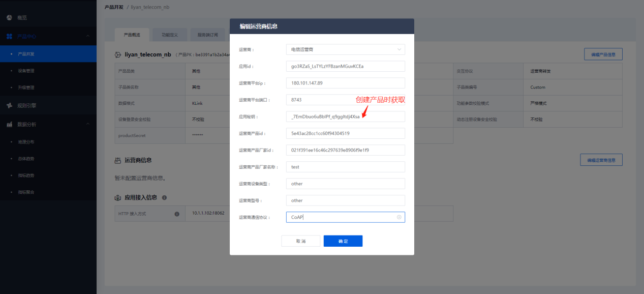Switch to the 功能定义 tab
The height and width of the screenshot is (294, 644).
point(169,35)
